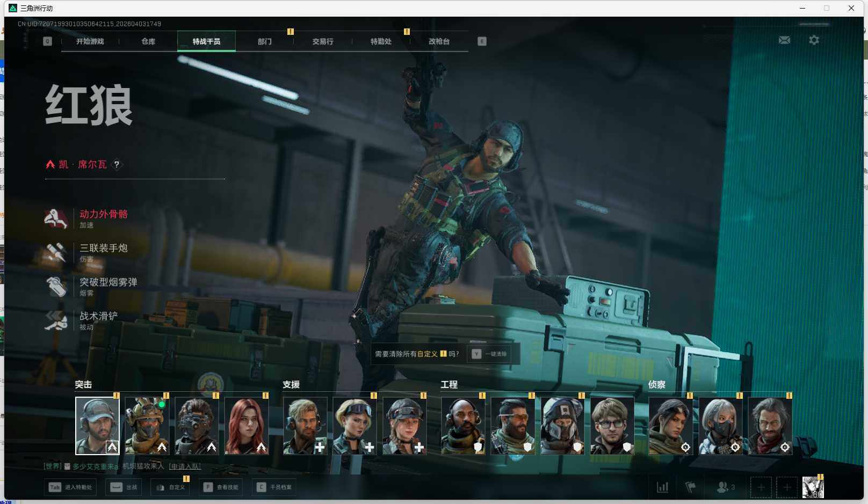Image resolution: width=868 pixels, height=504 pixels.
Task: Click the 多少艾克重来a chat player name
Action: pos(95,466)
